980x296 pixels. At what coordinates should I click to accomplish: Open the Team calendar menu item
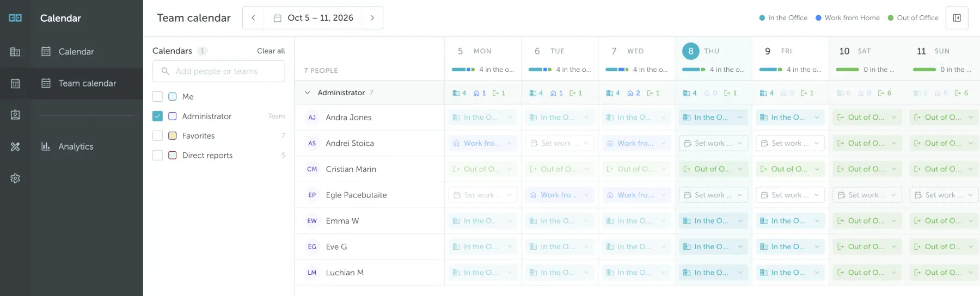[x=87, y=83]
